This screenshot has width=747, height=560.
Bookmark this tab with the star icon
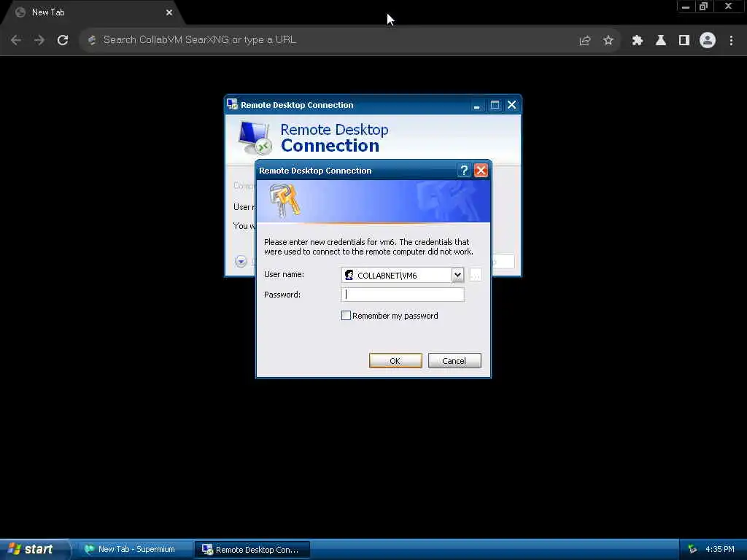(608, 41)
